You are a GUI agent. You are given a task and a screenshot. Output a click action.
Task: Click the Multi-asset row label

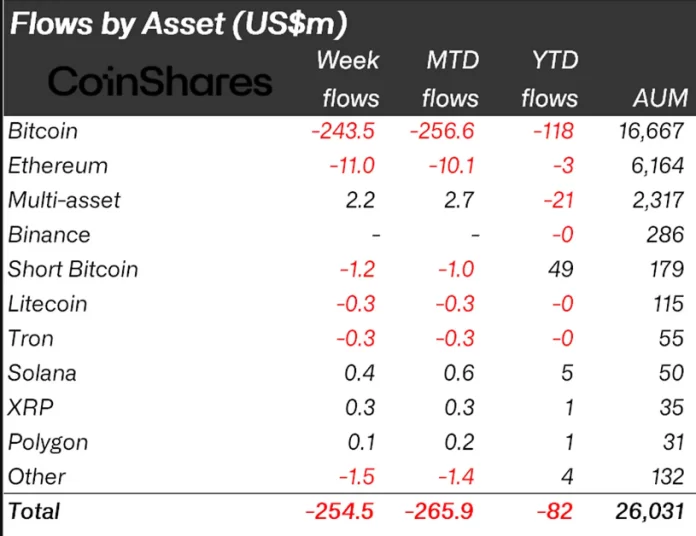coord(64,200)
